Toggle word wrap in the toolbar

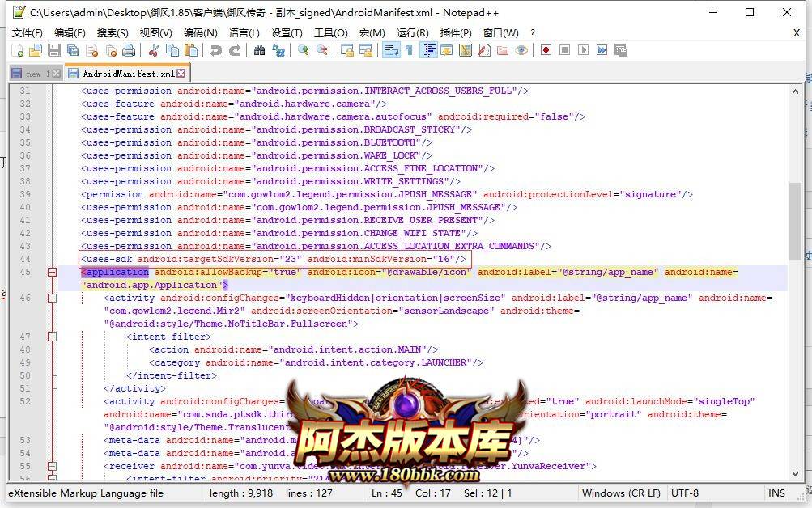point(391,50)
